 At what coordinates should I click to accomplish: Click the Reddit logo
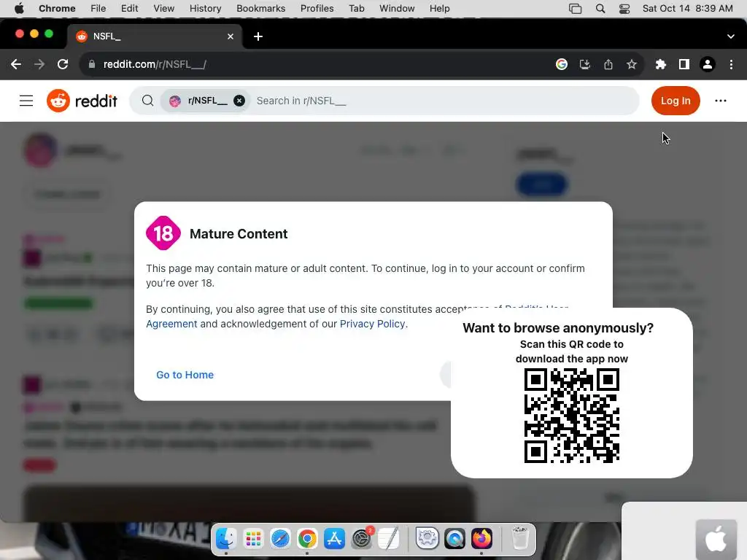coord(82,101)
